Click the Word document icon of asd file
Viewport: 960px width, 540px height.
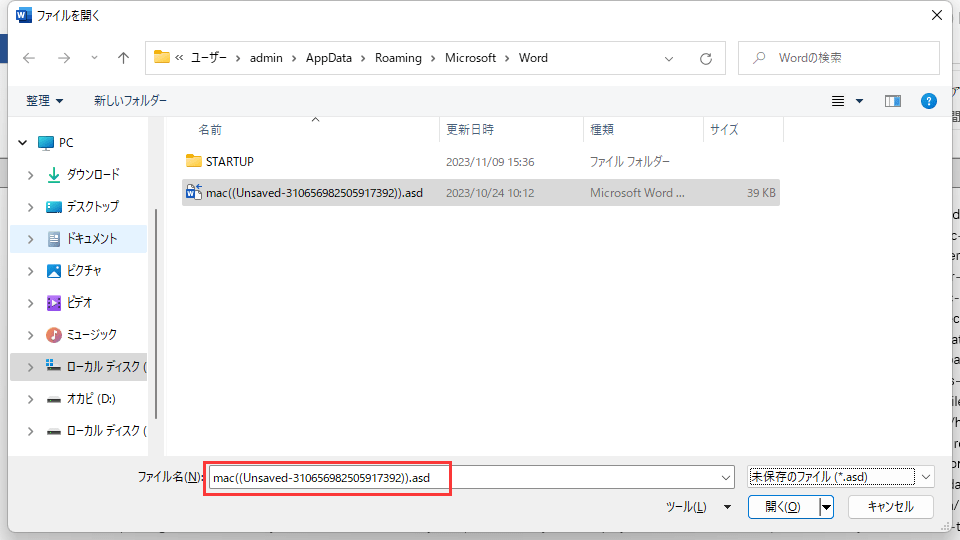pos(193,192)
